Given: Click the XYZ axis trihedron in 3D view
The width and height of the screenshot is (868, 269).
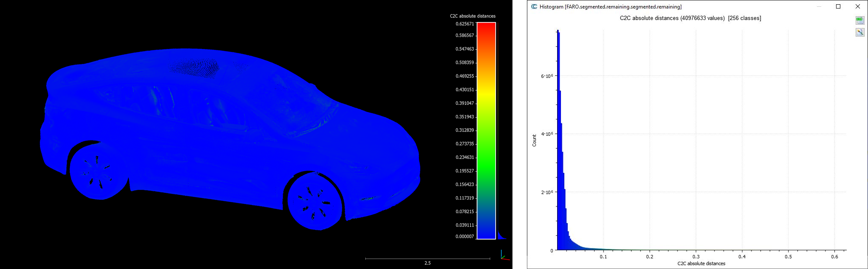Looking at the screenshot, I should 505,255.
